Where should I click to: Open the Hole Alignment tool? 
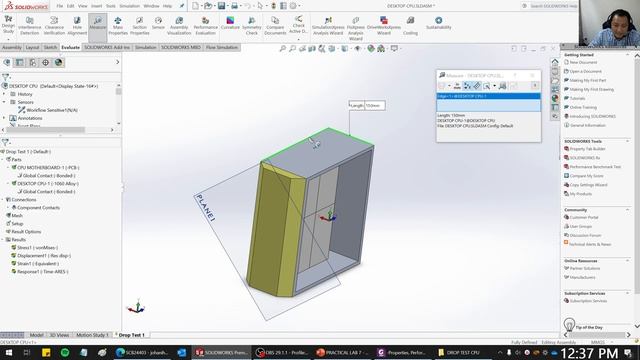pyautogui.click(x=77, y=26)
